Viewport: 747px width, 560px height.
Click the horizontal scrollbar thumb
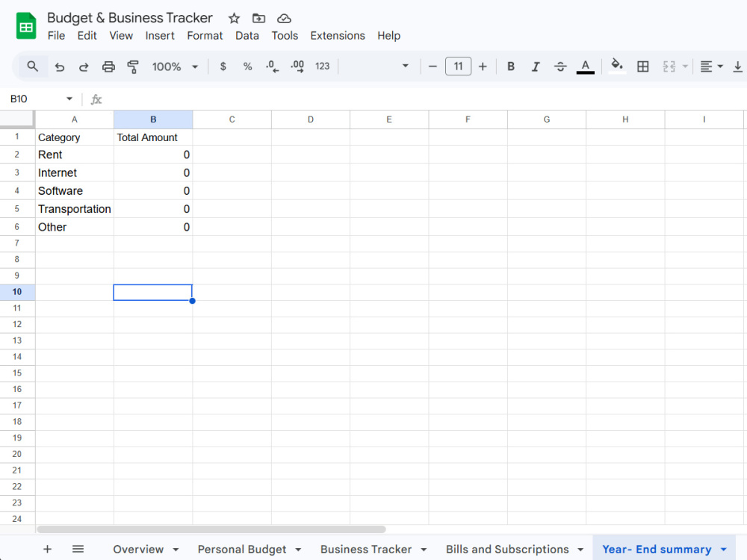[211, 529]
